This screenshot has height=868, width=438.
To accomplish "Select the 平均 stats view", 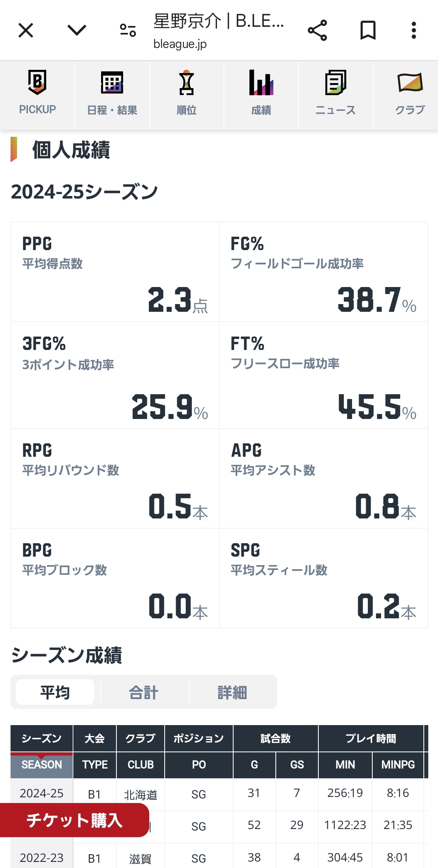I will (x=55, y=692).
